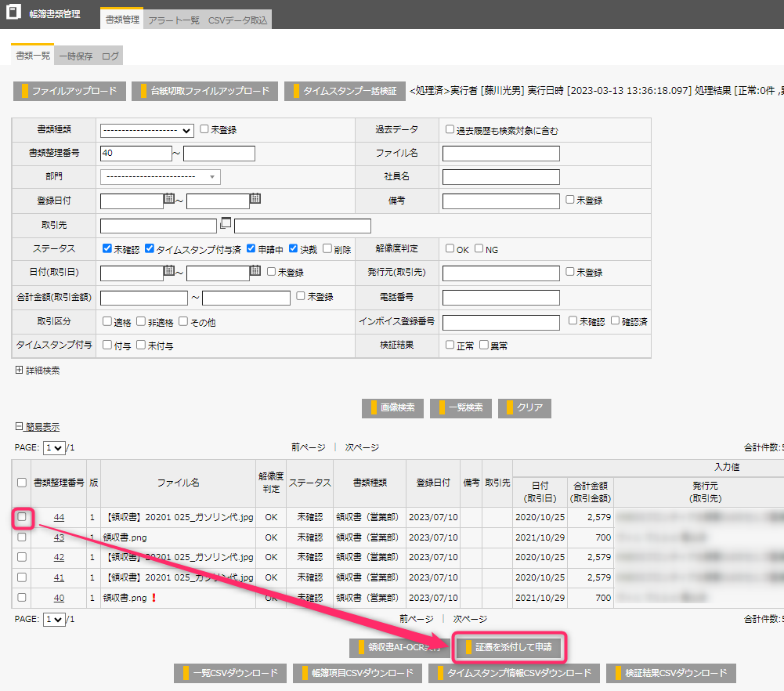784x691 pixels.
Task: Open the 書類種類 dropdown
Action: tap(146, 130)
